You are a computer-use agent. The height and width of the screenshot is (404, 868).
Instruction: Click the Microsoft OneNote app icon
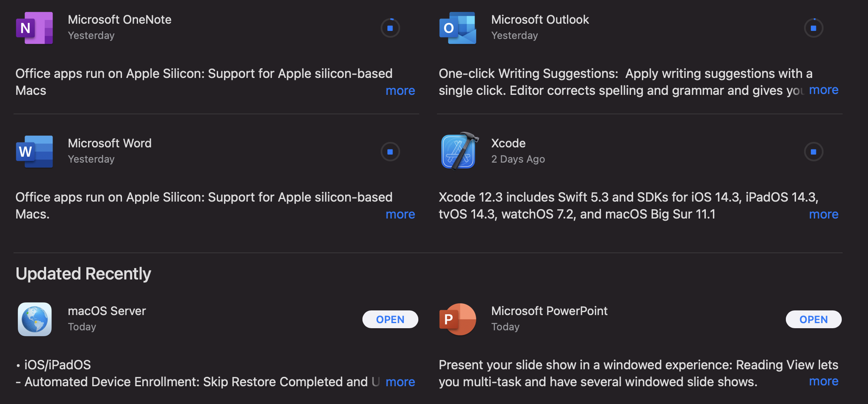pyautogui.click(x=34, y=28)
